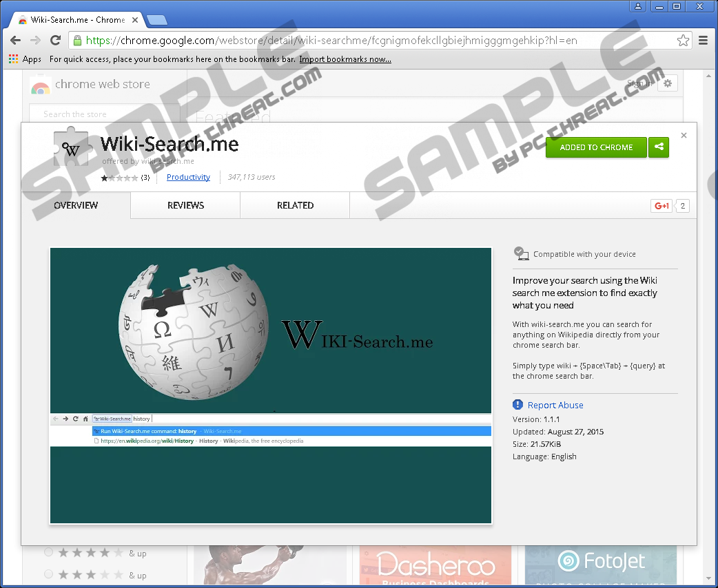The height and width of the screenshot is (588, 718).
Task: Select the three stars & up rating filter
Action: [x=49, y=574]
